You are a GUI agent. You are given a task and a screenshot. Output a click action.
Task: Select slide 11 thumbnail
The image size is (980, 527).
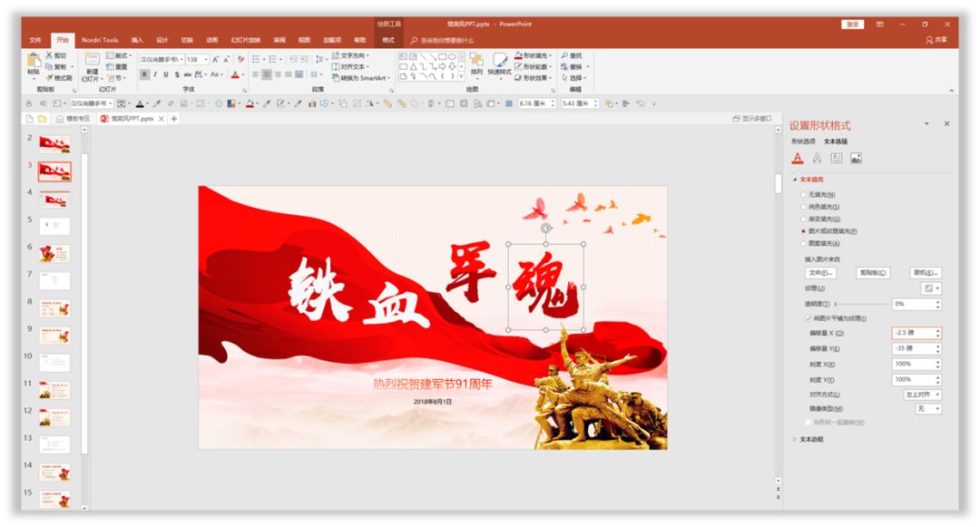click(x=55, y=390)
